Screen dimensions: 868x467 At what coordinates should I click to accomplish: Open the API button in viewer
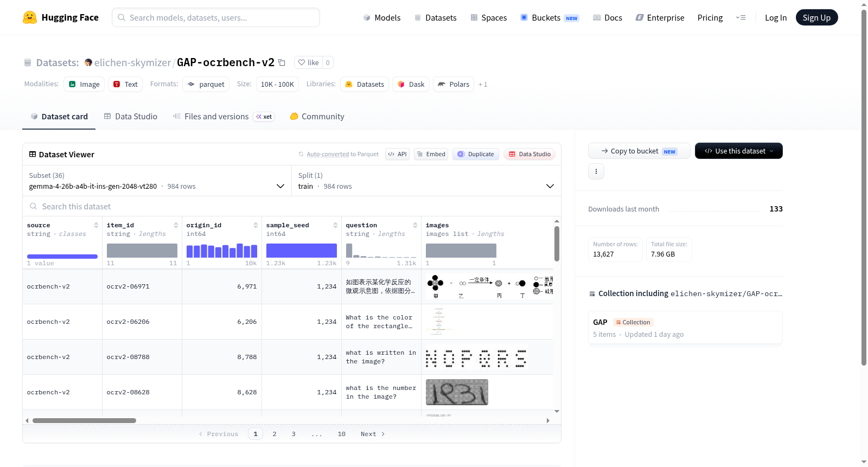[x=397, y=154]
